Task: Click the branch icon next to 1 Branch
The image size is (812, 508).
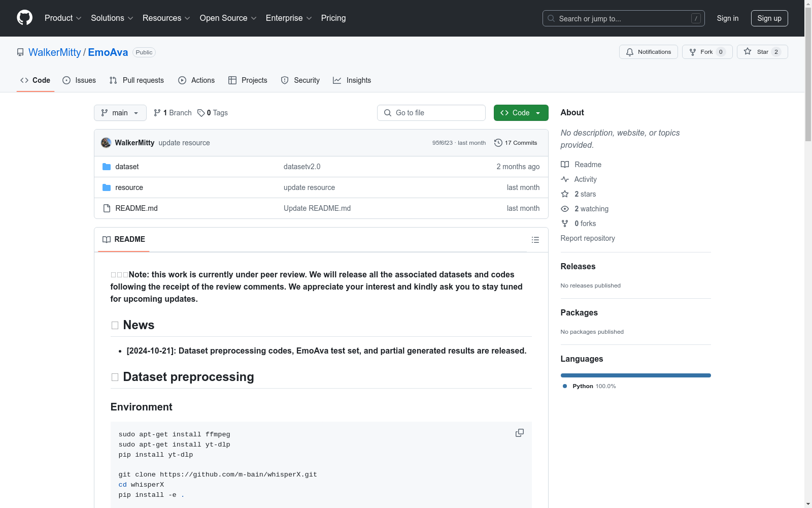Action: coord(157,113)
